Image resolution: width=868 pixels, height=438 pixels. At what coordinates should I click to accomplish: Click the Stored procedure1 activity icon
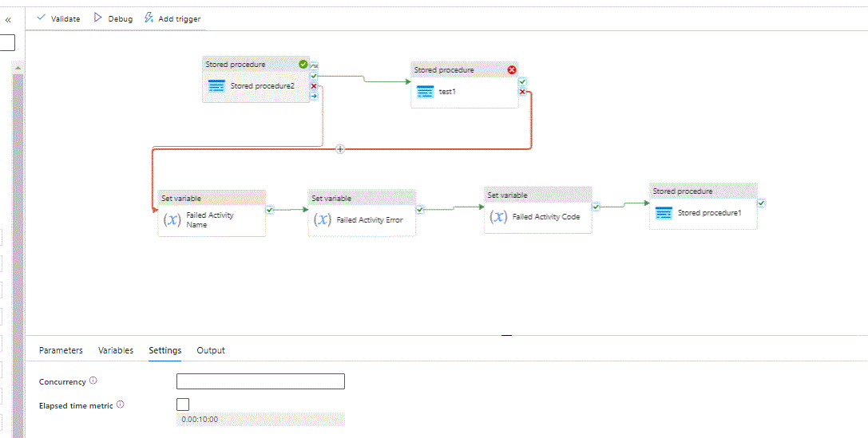coord(663,213)
